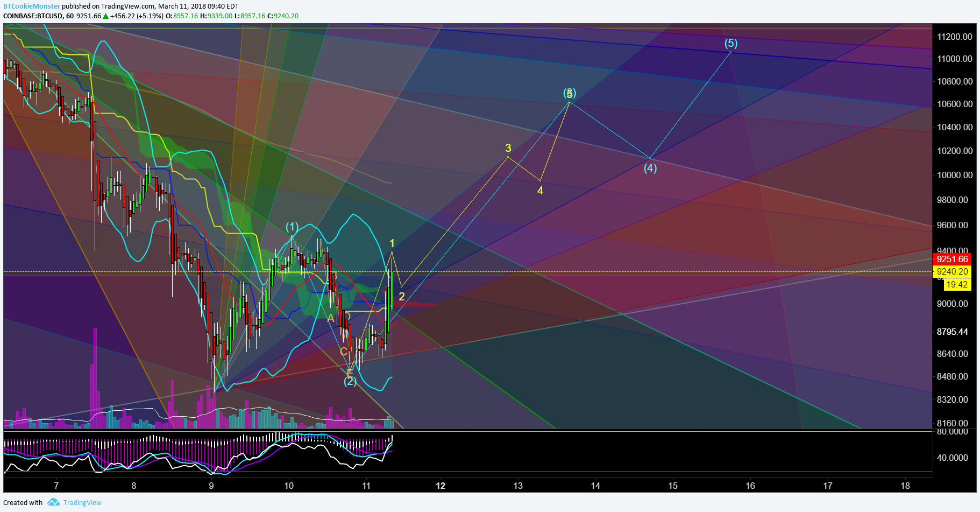Click the 10400.00 price axis label
980x512 pixels.
coord(955,127)
